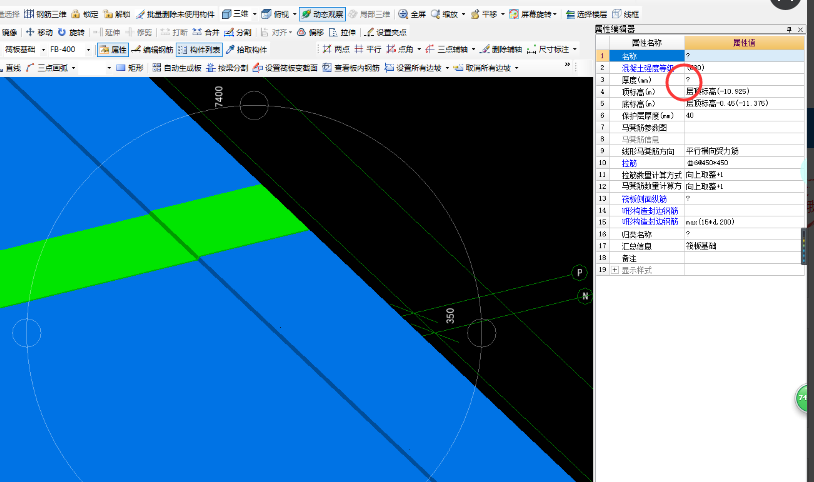Viewport: 814px width, 482px height.
Task: Click the 拉伸 stretch tool
Action: pyautogui.click(x=342, y=32)
